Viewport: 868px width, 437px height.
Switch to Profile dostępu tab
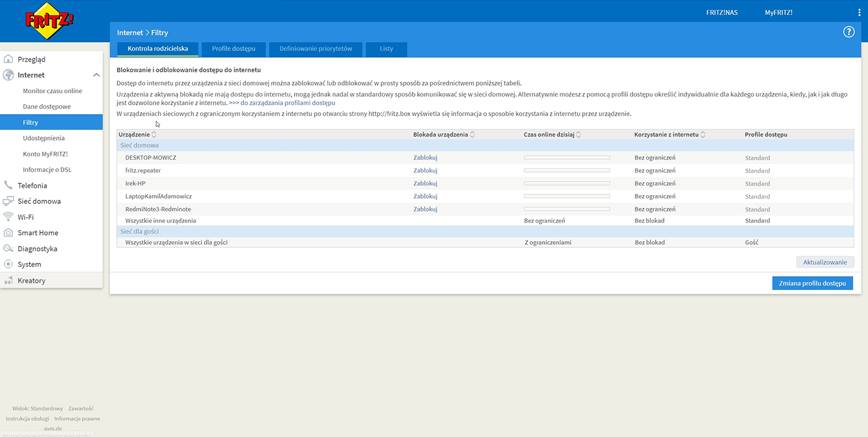tap(233, 49)
